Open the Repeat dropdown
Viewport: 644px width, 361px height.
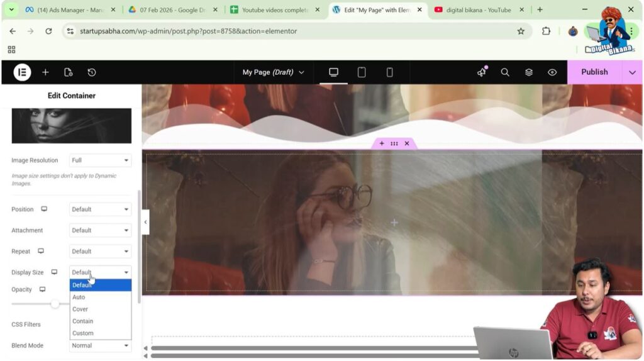(x=100, y=252)
